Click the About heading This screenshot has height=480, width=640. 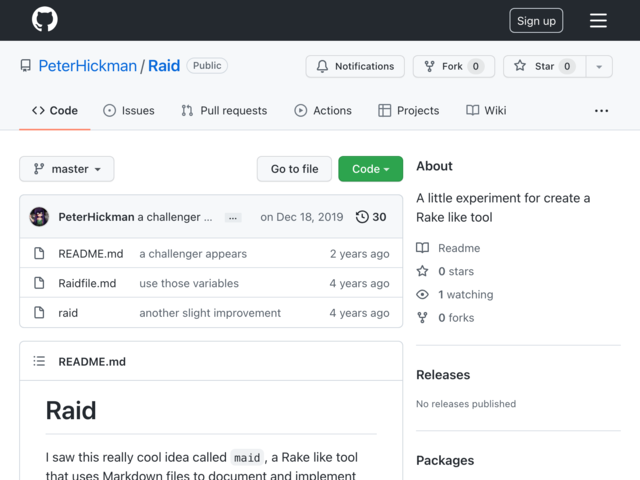click(434, 166)
